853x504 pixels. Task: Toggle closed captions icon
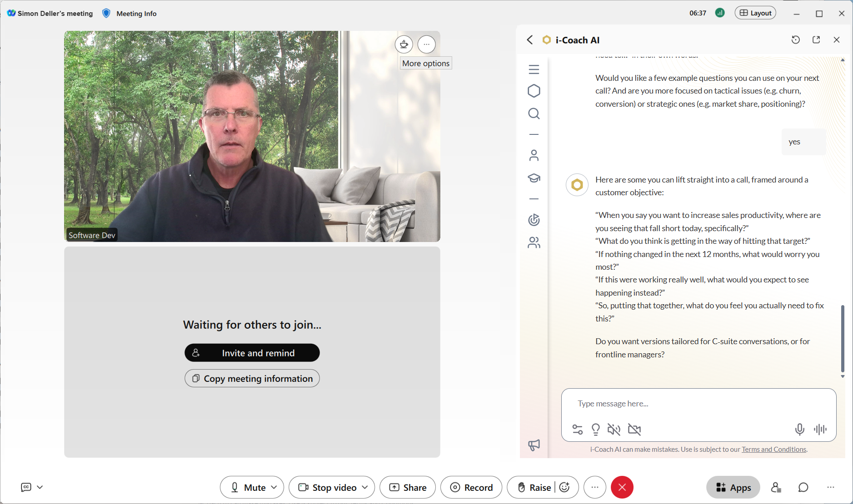26,487
